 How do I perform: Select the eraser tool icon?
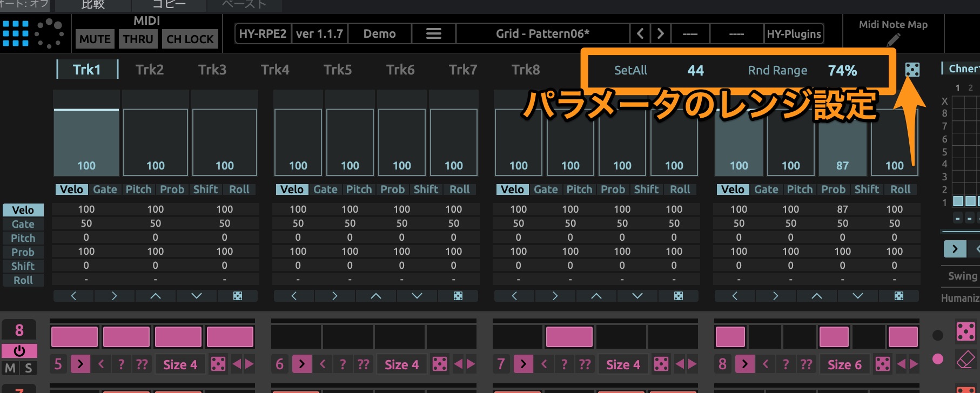tap(965, 360)
